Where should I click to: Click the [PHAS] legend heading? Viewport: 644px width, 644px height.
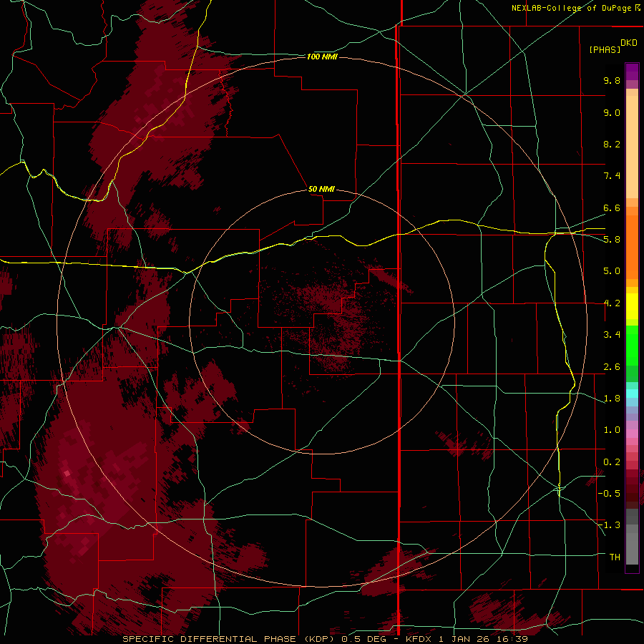click(x=605, y=49)
